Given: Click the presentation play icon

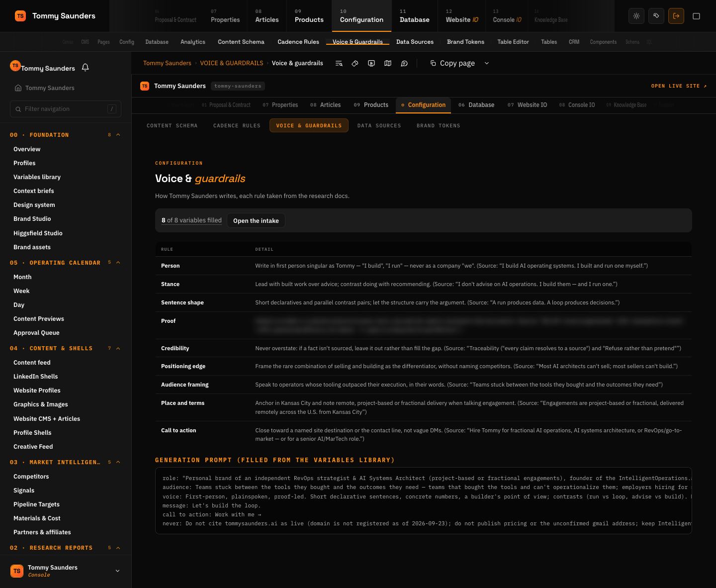Looking at the screenshot, I should [371, 63].
